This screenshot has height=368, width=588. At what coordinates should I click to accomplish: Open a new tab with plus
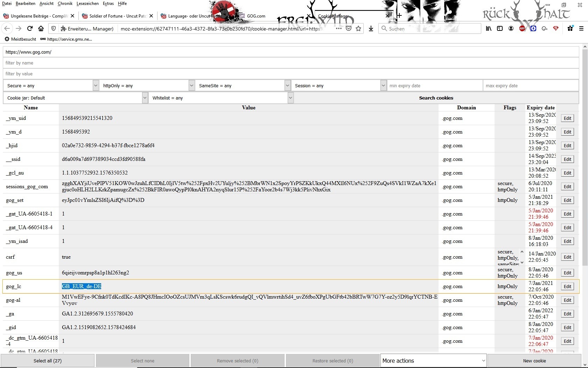pyautogui.click(x=399, y=16)
